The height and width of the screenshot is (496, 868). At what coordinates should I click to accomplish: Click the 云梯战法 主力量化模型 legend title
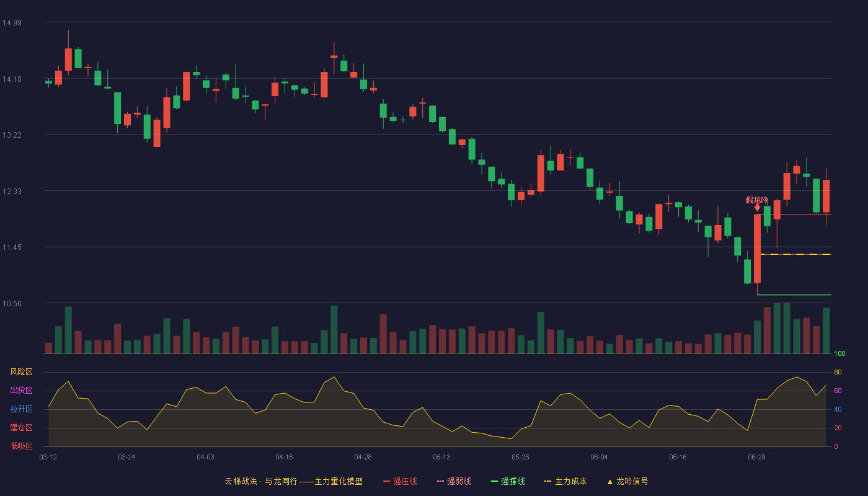(293, 481)
